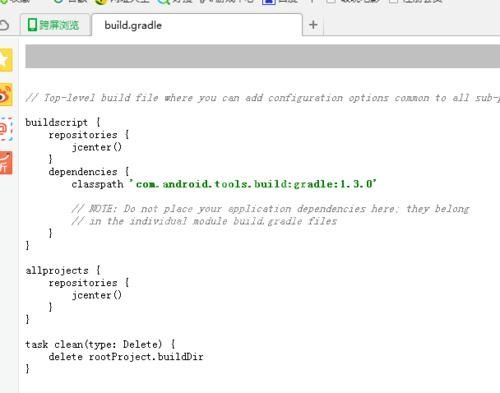The image size is (500, 393).
Task: Click the green phone icon on 跨屏浏览 tab
Action: (32, 25)
